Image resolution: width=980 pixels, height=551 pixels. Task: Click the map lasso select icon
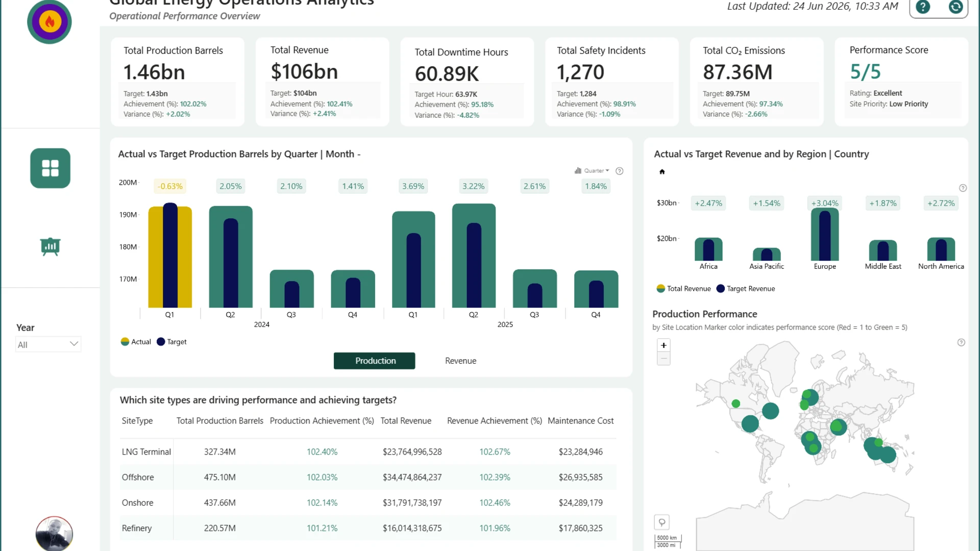coord(661,522)
